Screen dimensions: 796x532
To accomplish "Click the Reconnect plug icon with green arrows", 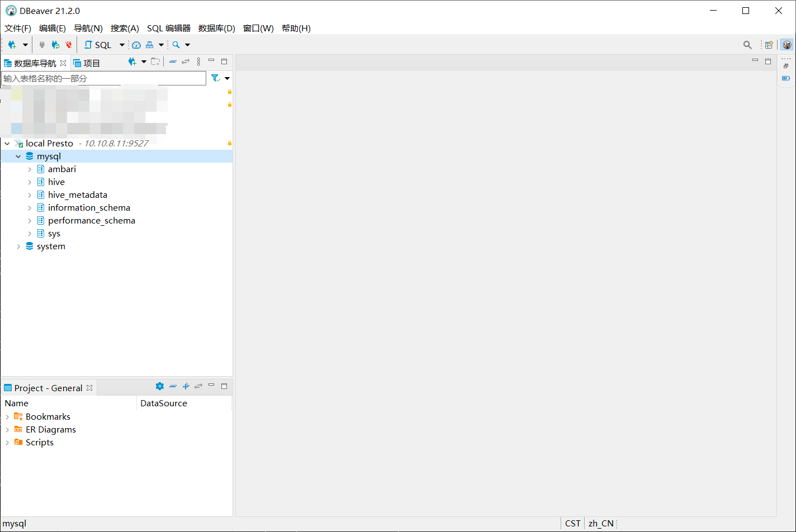I will point(55,45).
